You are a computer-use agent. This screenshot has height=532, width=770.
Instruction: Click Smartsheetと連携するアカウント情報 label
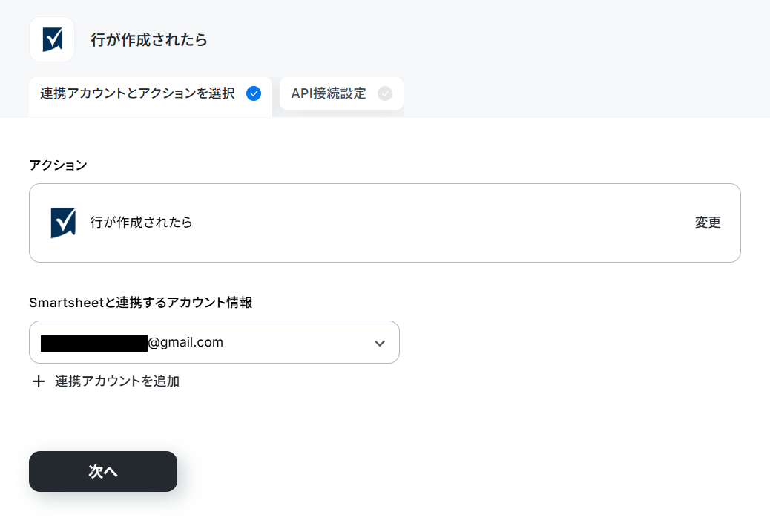(140, 302)
